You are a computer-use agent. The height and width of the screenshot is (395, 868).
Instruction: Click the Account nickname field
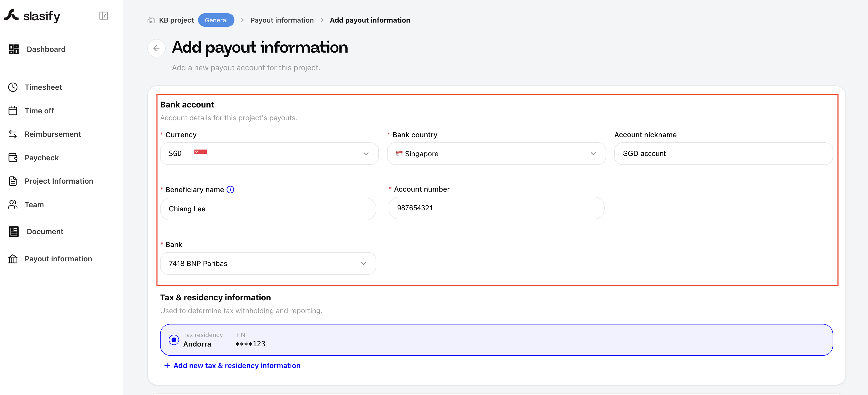(723, 154)
